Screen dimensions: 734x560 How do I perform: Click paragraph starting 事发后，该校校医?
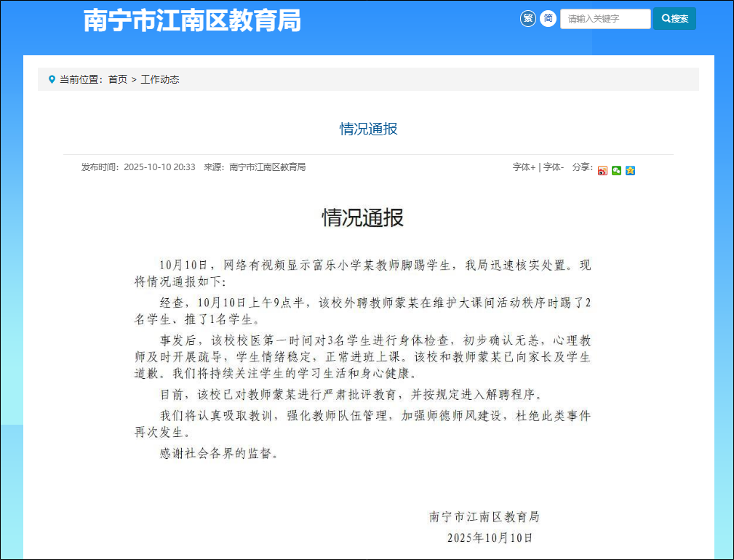click(x=363, y=357)
